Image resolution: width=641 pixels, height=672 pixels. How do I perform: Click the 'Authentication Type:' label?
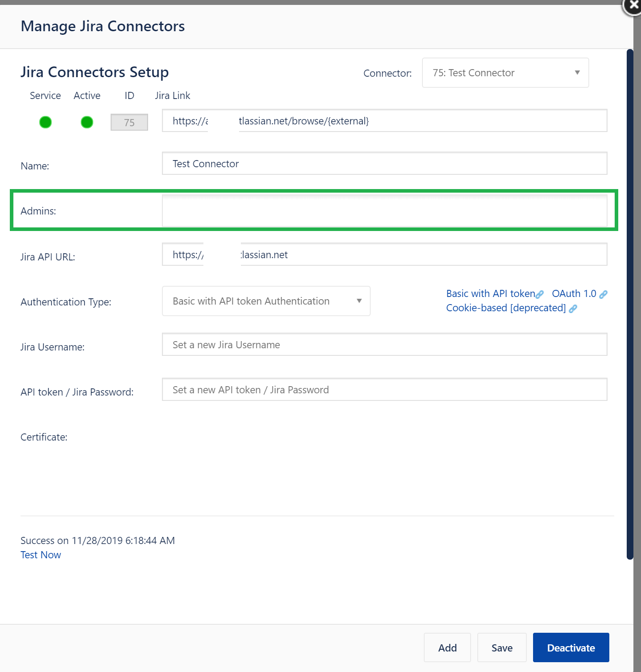[x=66, y=302]
